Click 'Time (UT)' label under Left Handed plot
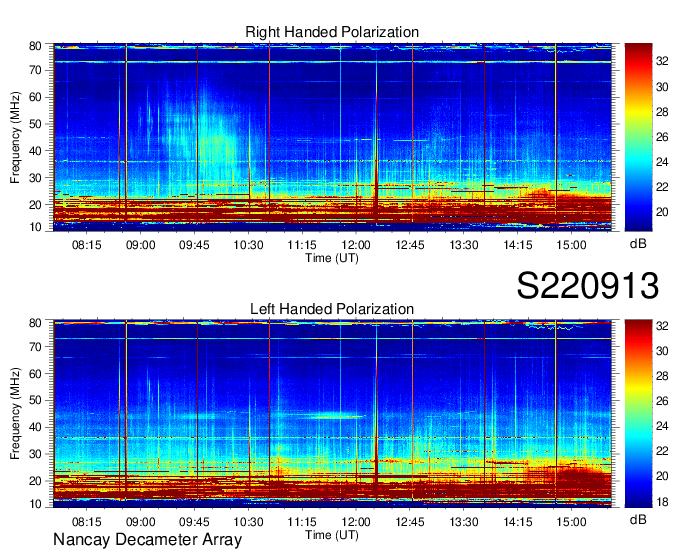Viewport: 680px width, 552px height. click(x=332, y=535)
